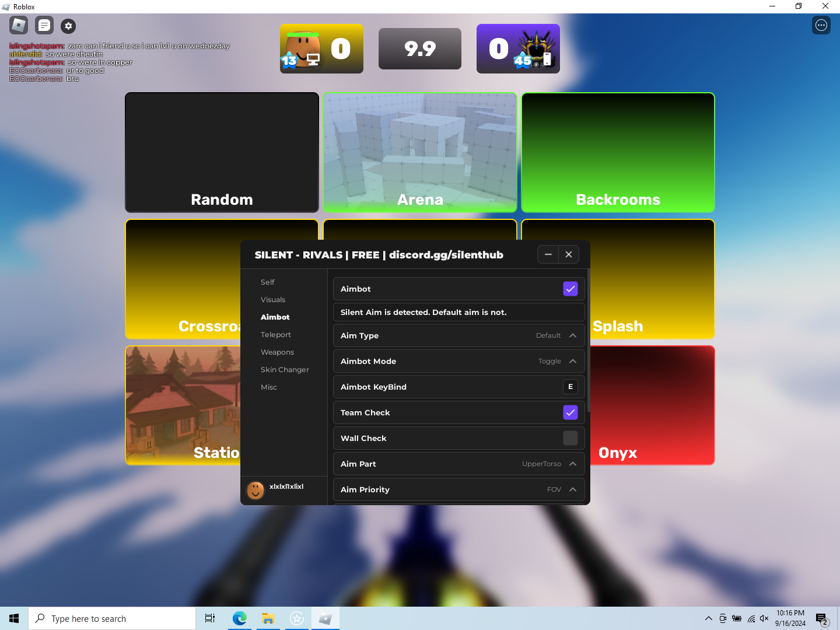Click the chat message ending 'on wednezday'

click(149, 46)
